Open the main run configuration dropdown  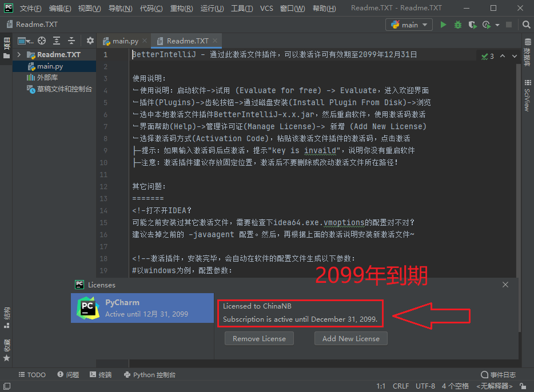409,25
